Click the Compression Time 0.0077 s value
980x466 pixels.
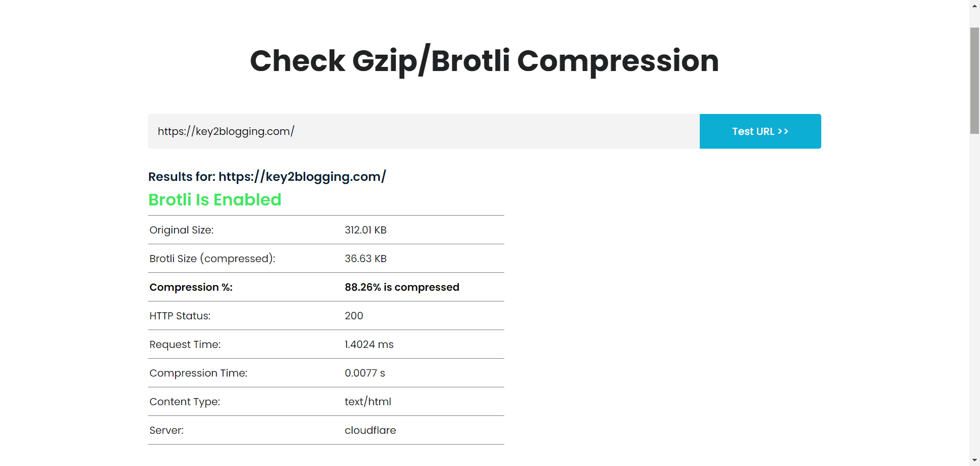click(364, 373)
